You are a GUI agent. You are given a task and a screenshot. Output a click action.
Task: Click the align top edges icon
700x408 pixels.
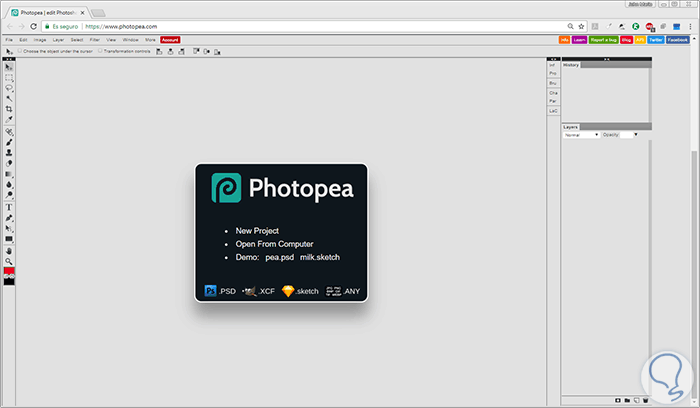pos(196,52)
